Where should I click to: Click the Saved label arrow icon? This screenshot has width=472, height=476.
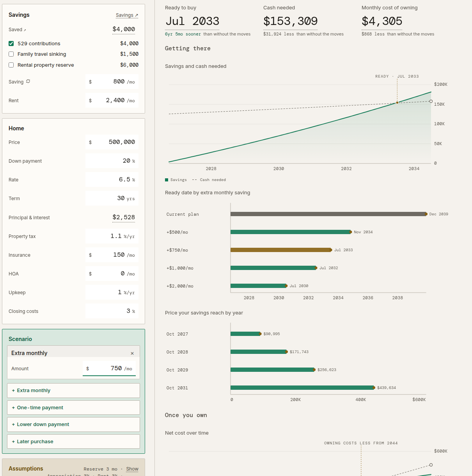pos(25,30)
